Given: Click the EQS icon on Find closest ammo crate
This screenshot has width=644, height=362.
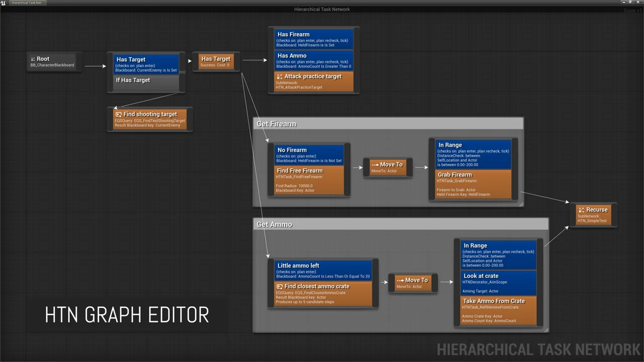Looking at the screenshot, I should click(x=280, y=287).
